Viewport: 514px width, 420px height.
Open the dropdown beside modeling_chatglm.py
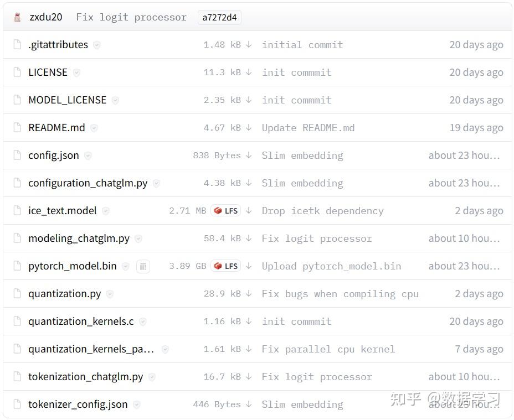pyautogui.click(x=138, y=238)
